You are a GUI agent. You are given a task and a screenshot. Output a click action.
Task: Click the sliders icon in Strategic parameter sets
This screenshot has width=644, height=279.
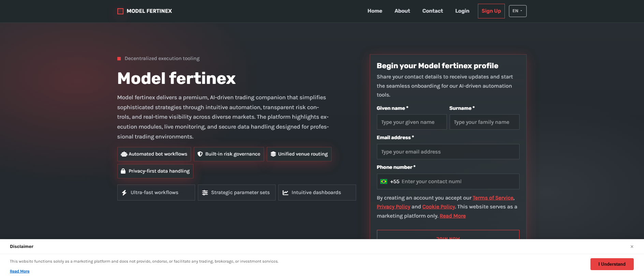coord(205,193)
